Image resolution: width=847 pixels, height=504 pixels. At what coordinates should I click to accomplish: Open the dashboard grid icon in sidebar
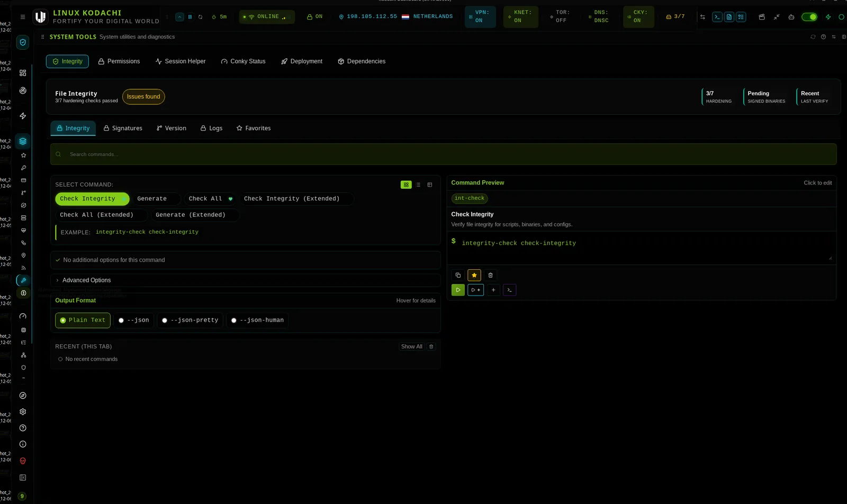coord(23,73)
